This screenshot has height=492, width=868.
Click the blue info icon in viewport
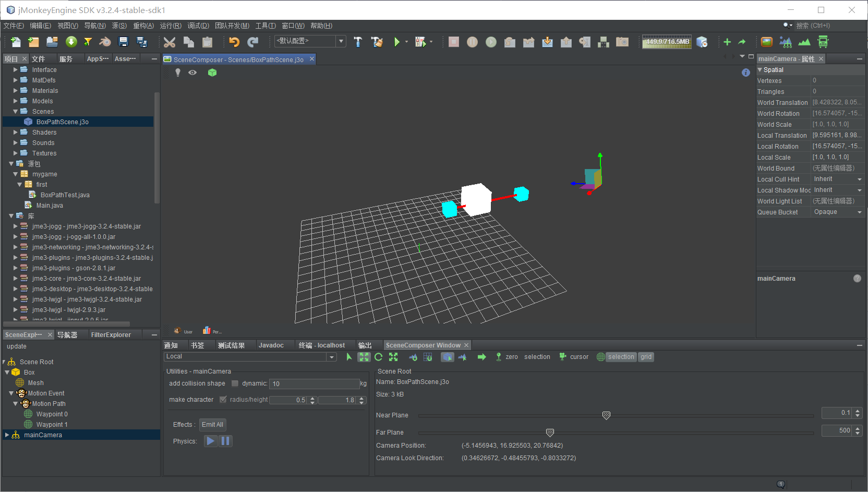pos(746,73)
